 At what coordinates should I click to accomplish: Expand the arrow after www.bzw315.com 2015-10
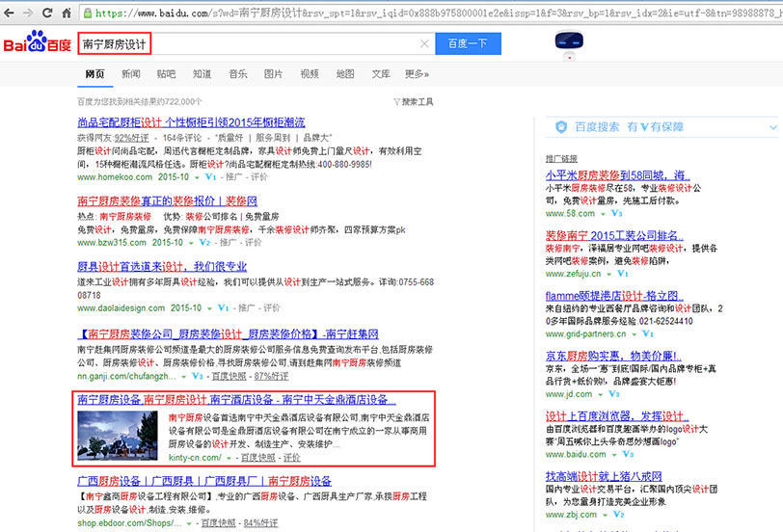[x=191, y=243]
